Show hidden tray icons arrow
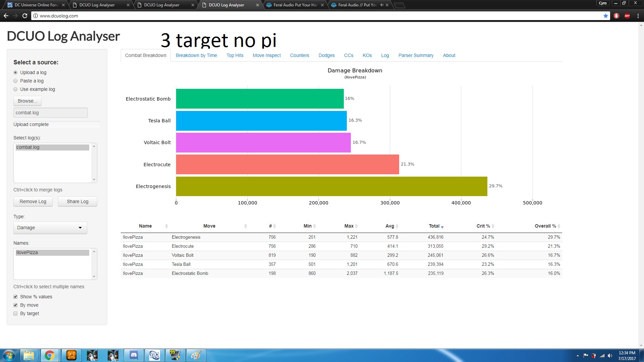The image size is (644, 362). coord(578,356)
